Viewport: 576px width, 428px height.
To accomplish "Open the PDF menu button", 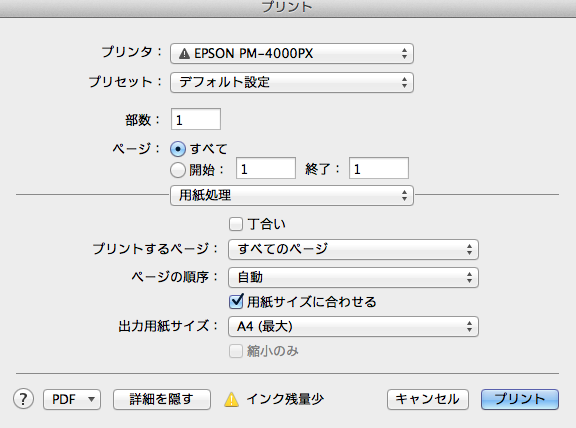I will point(72,399).
